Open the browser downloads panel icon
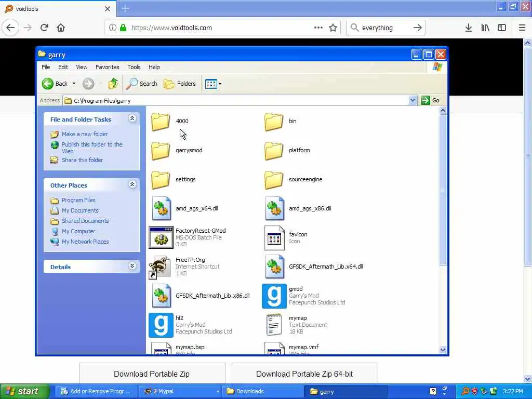This screenshot has height=399, width=532. pos(469,28)
